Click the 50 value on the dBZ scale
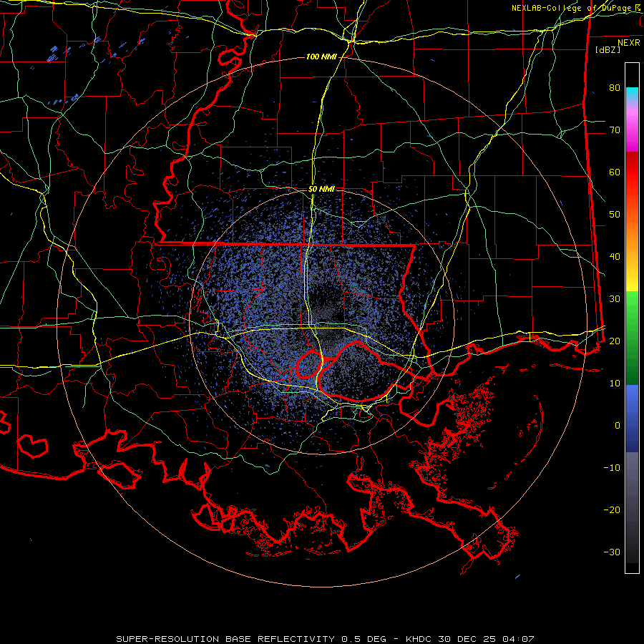This screenshot has width=644, height=644. (615, 215)
